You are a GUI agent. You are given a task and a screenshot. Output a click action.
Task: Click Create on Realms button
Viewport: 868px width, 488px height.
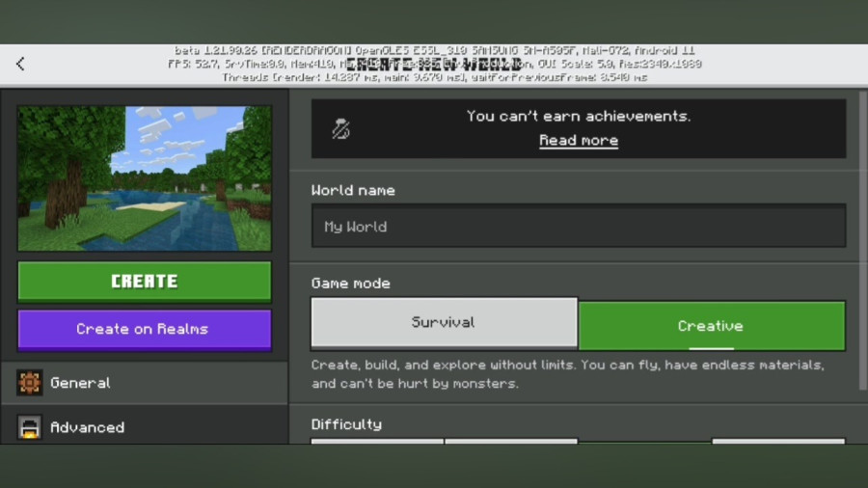pyautogui.click(x=145, y=329)
